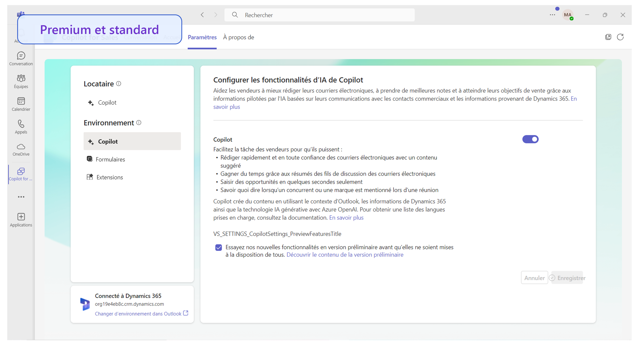Image resolution: width=638 pixels, height=364 pixels.
Task: Click the Environnement info icon
Action: click(x=139, y=122)
